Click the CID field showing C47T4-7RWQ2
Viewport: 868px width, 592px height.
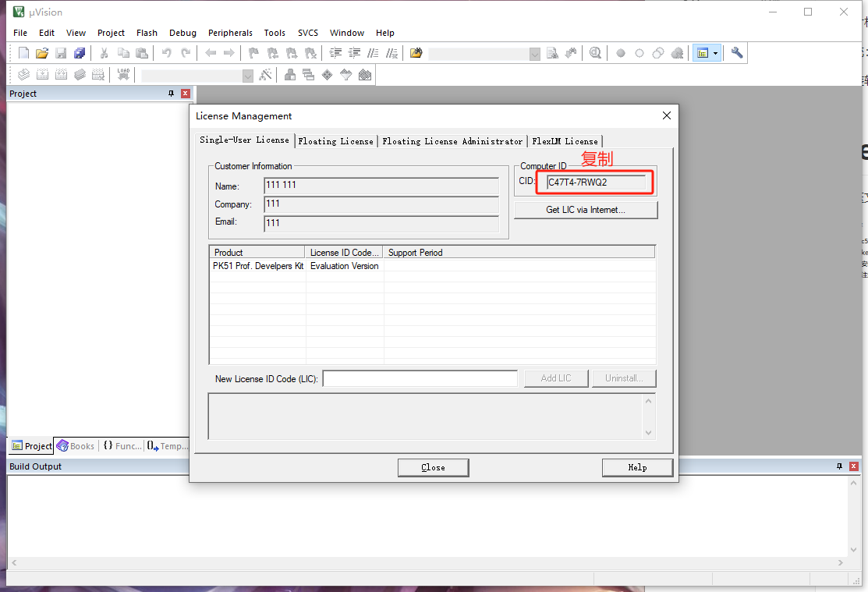pyautogui.click(x=596, y=183)
